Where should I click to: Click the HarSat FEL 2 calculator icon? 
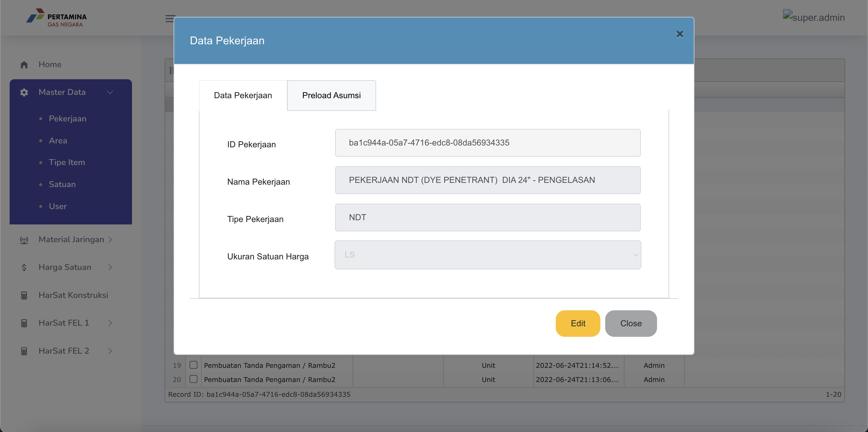tap(24, 351)
